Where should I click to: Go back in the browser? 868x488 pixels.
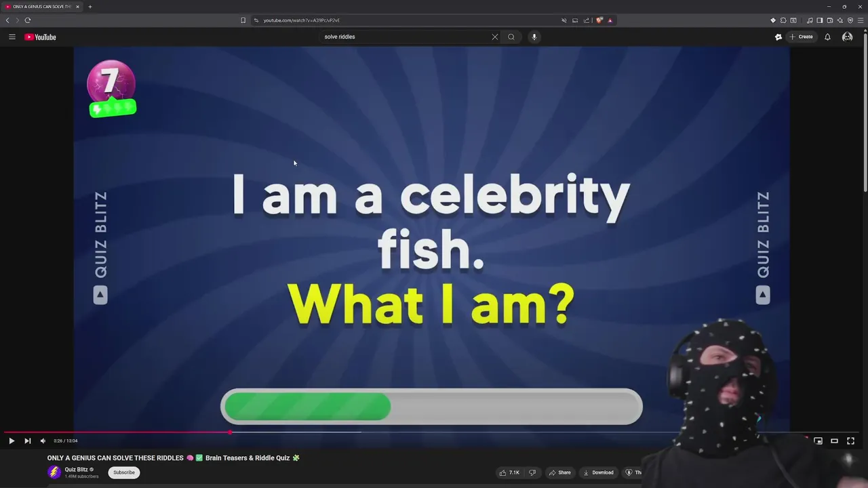tap(7, 20)
